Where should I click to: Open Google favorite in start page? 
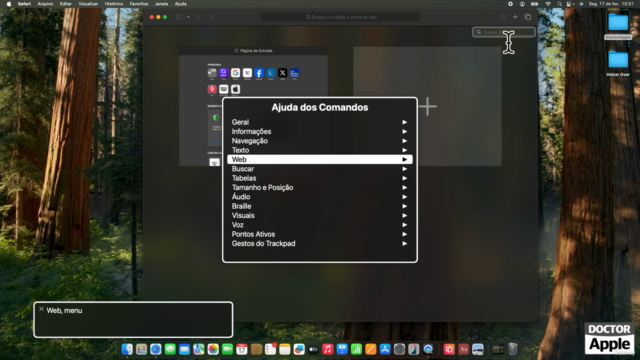click(x=236, y=73)
